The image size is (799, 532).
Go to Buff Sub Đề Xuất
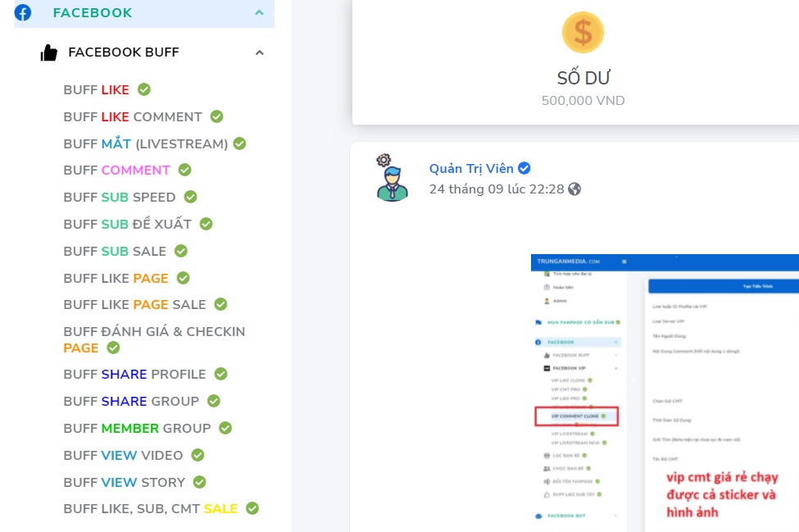click(127, 225)
